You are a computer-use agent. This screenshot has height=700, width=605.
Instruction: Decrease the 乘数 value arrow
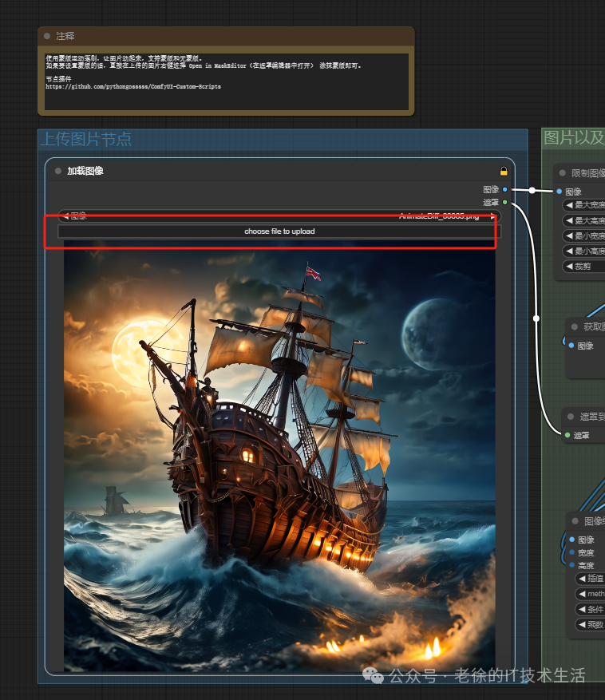point(582,624)
